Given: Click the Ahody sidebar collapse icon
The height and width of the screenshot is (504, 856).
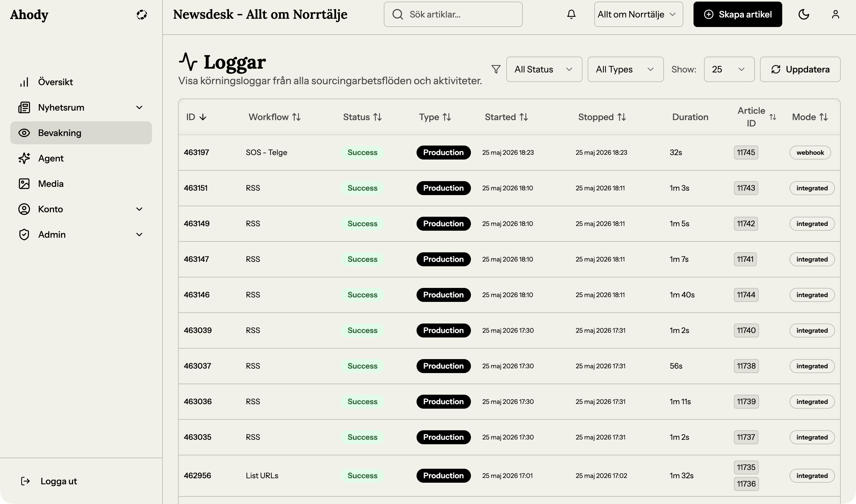Looking at the screenshot, I should point(142,15).
